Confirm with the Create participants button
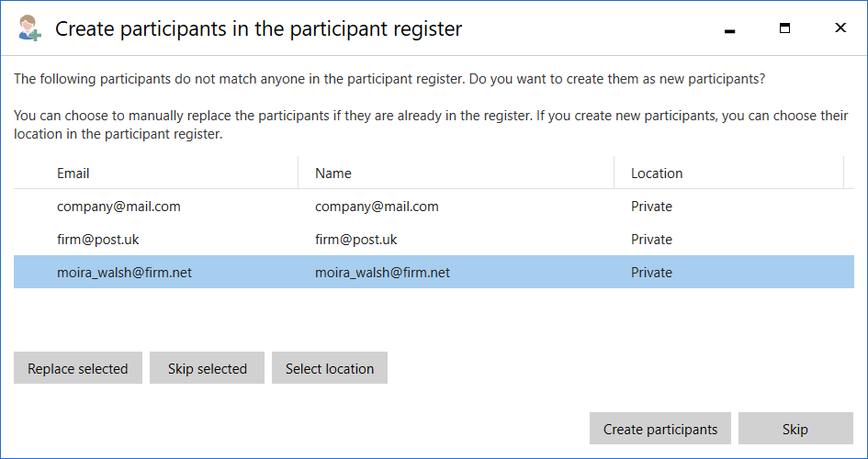The width and height of the screenshot is (868, 459). 659,429
